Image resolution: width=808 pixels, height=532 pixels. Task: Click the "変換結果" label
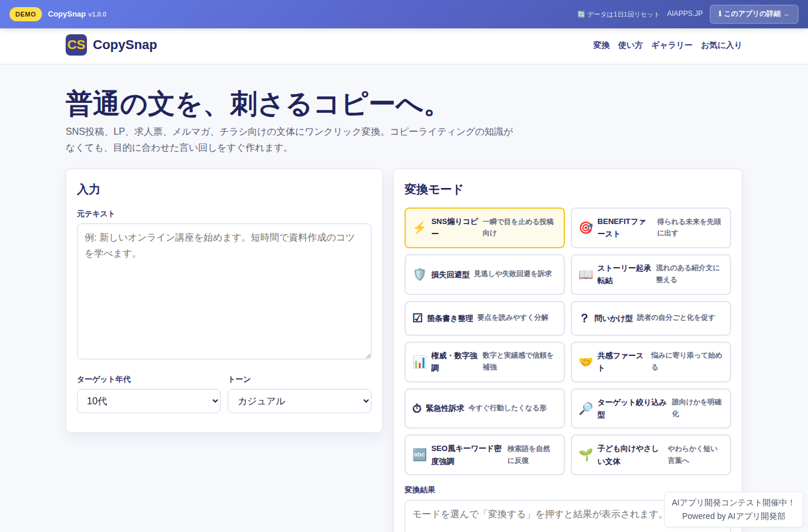point(420,489)
